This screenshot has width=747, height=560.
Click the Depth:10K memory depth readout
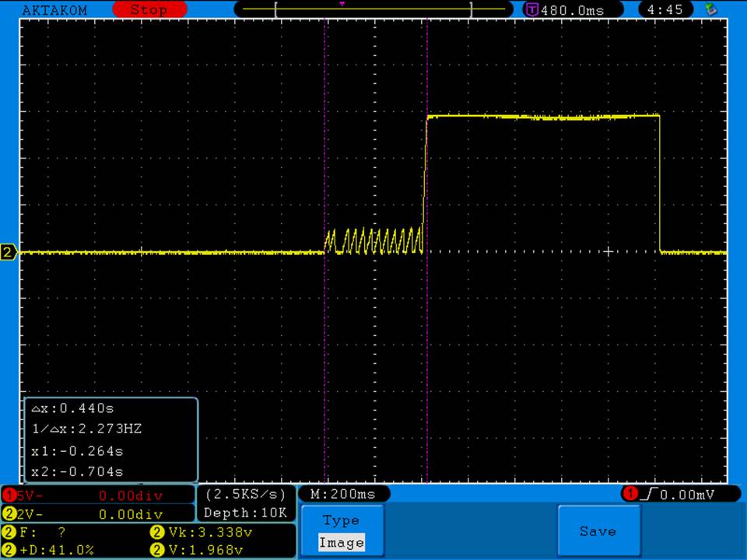pyautogui.click(x=245, y=513)
